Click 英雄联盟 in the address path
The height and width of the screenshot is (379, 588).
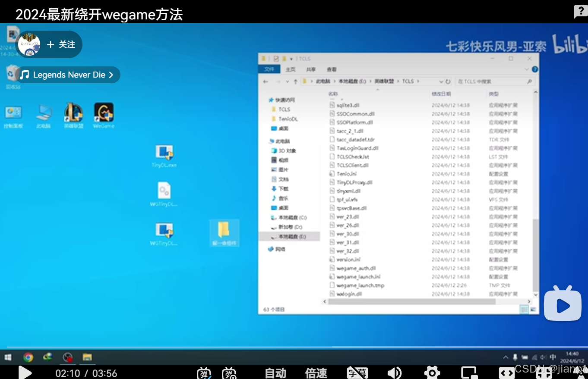pyautogui.click(x=384, y=81)
